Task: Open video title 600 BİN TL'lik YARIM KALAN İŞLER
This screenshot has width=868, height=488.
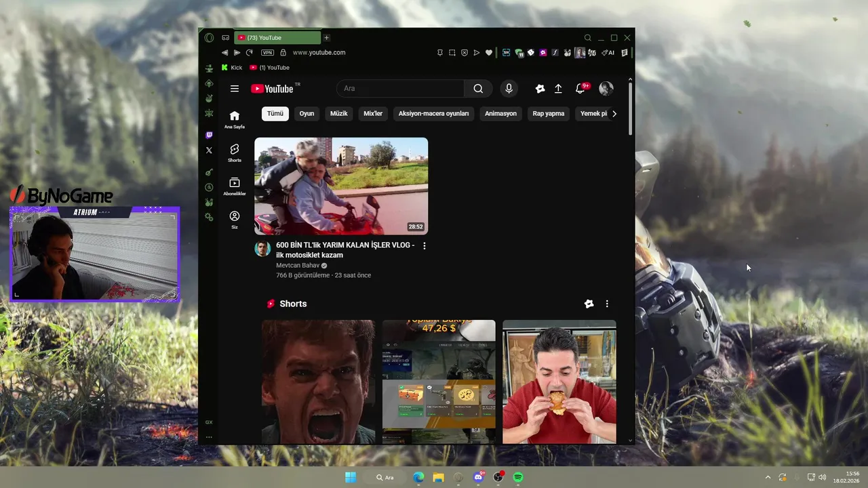Action: [345, 250]
